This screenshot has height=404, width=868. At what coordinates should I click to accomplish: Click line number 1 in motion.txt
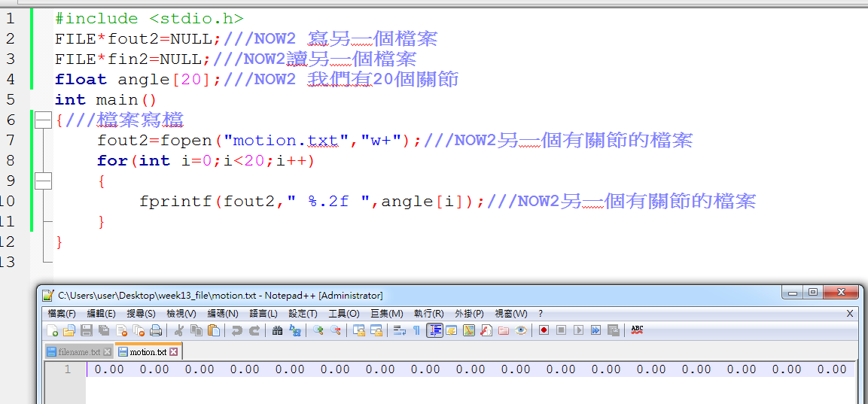(x=67, y=369)
